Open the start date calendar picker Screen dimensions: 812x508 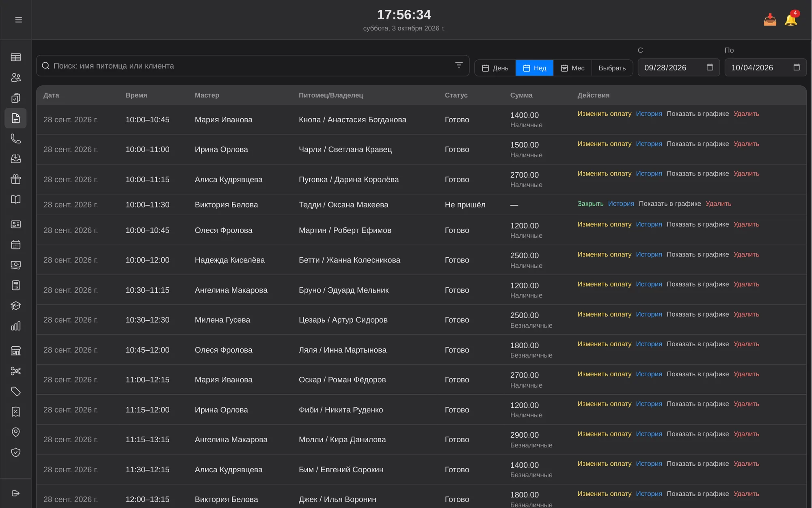click(x=710, y=67)
